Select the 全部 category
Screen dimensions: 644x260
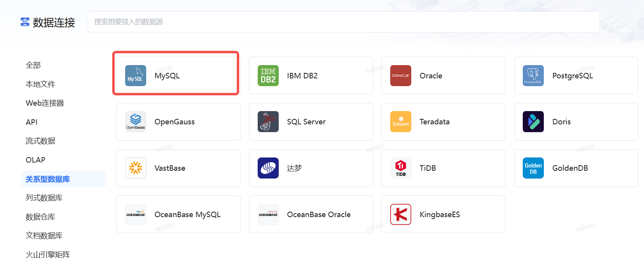(33, 65)
